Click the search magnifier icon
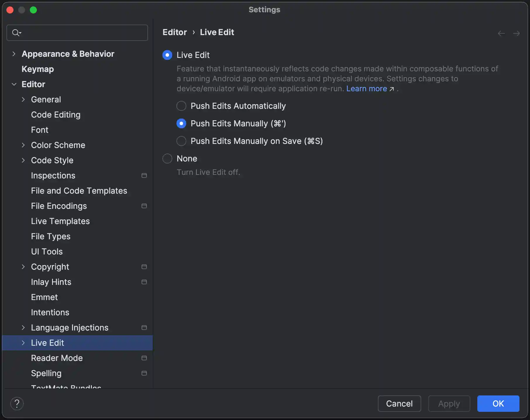The image size is (530, 420). click(17, 32)
